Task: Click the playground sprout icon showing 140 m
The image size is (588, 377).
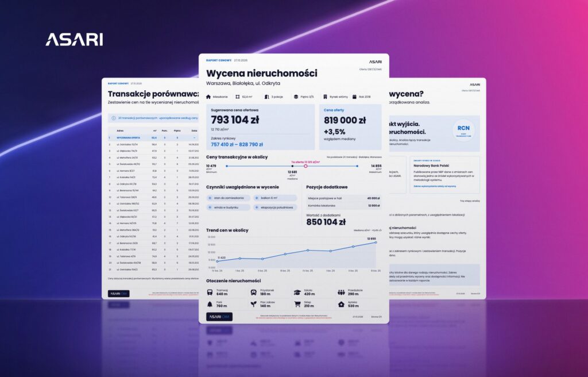Action: pos(253,304)
